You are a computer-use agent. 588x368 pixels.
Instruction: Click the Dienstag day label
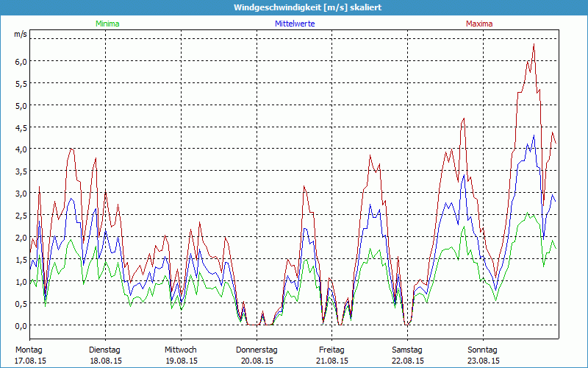104,350
